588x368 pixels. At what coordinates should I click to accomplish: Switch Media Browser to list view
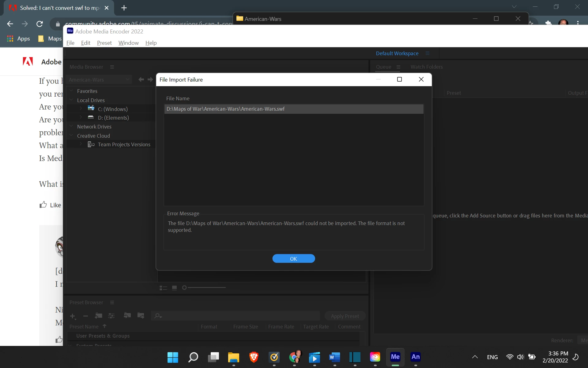(x=163, y=288)
